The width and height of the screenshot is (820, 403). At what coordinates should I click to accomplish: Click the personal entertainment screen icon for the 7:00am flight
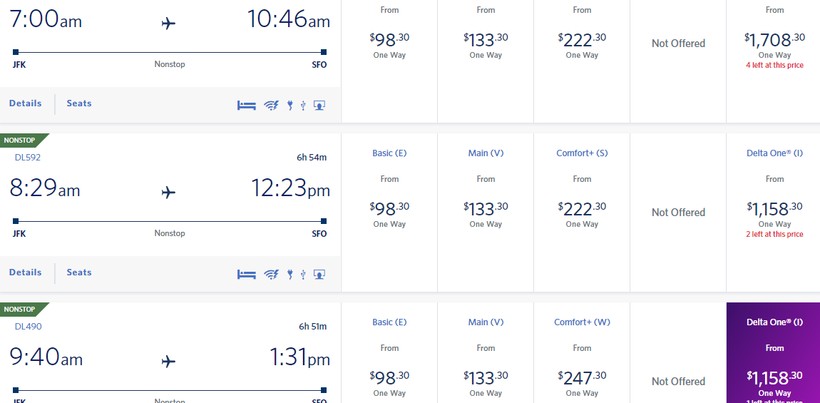click(x=319, y=105)
